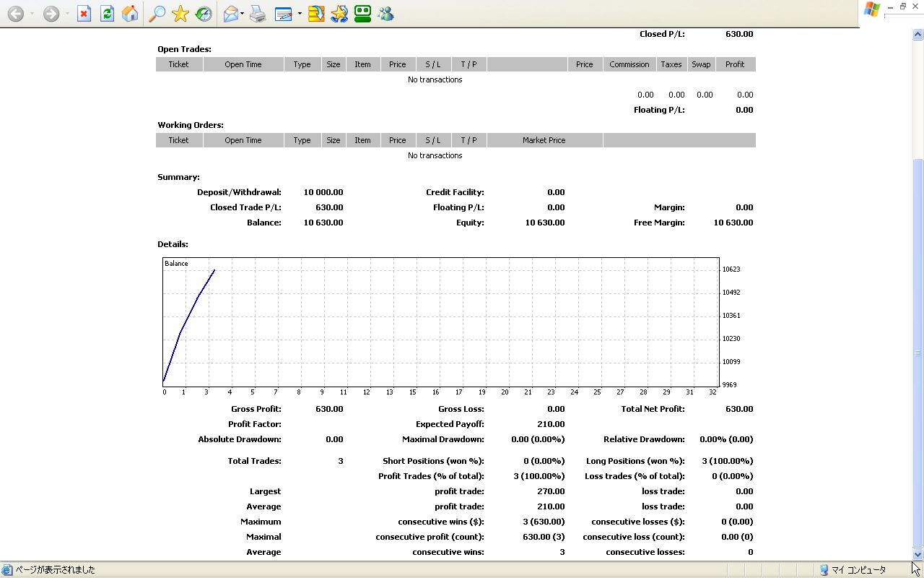Click the Market Price column header
Viewport: 924px width, 578px height.
coord(544,140)
